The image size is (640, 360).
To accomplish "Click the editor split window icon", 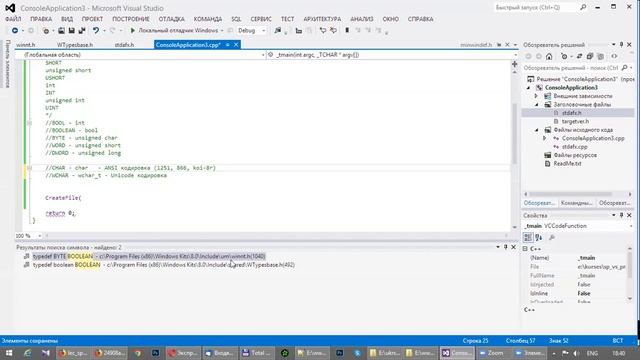I will point(514,64).
